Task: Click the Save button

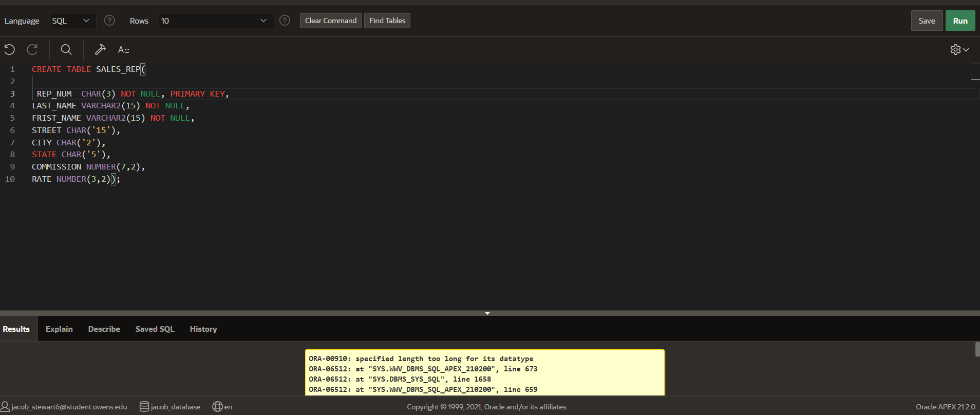Action: (927, 21)
